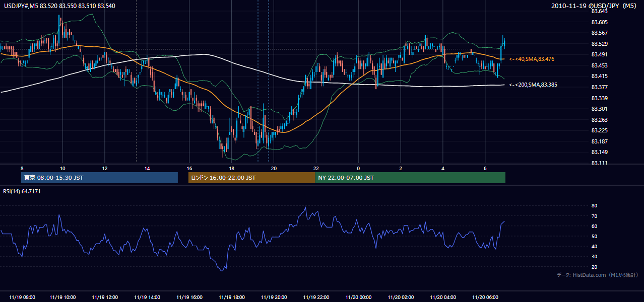Click the ロンドン 16:00-22:00 JST session bar
This screenshot has width=644, height=302.
[251, 178]
